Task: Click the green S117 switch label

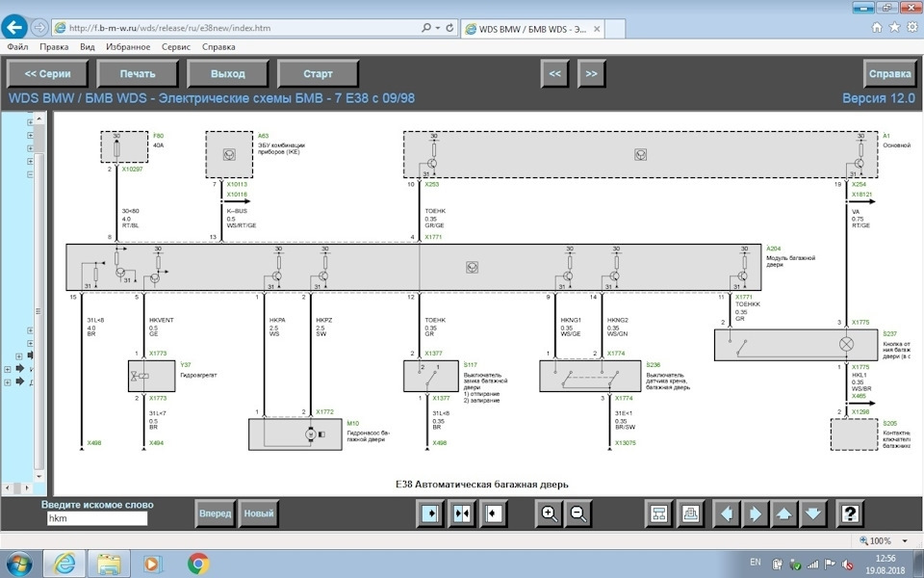Action: (x=471, y=365)
